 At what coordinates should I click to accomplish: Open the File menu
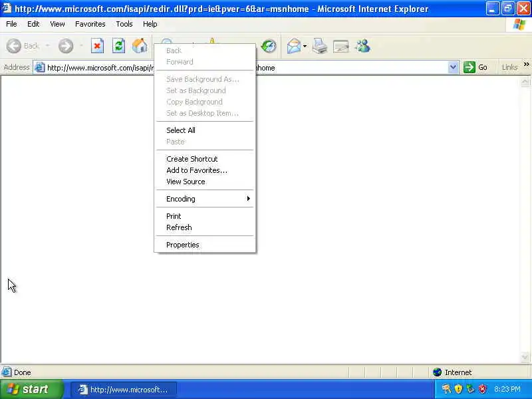(11, 24)
